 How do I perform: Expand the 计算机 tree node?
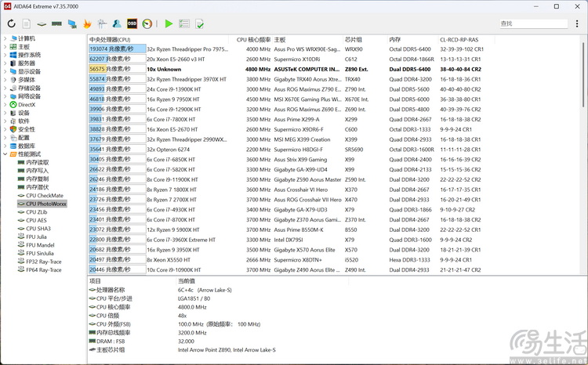[5, 38]
